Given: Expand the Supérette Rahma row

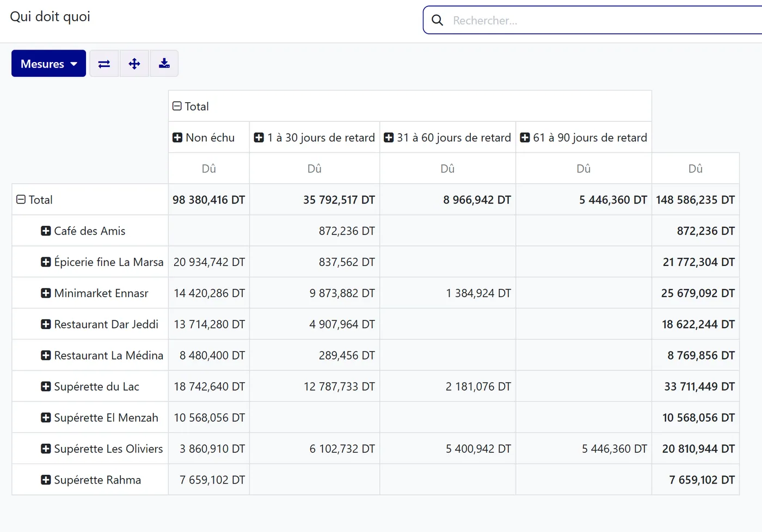Looking at the screenshot, I should (90, 480).
